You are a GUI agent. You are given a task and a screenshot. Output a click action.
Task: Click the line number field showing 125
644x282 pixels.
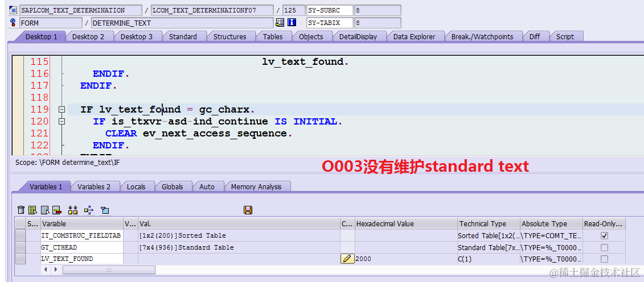[294, 10]
